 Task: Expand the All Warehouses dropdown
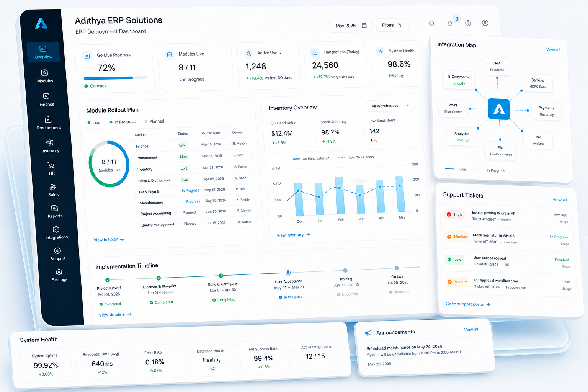(390, 106)
